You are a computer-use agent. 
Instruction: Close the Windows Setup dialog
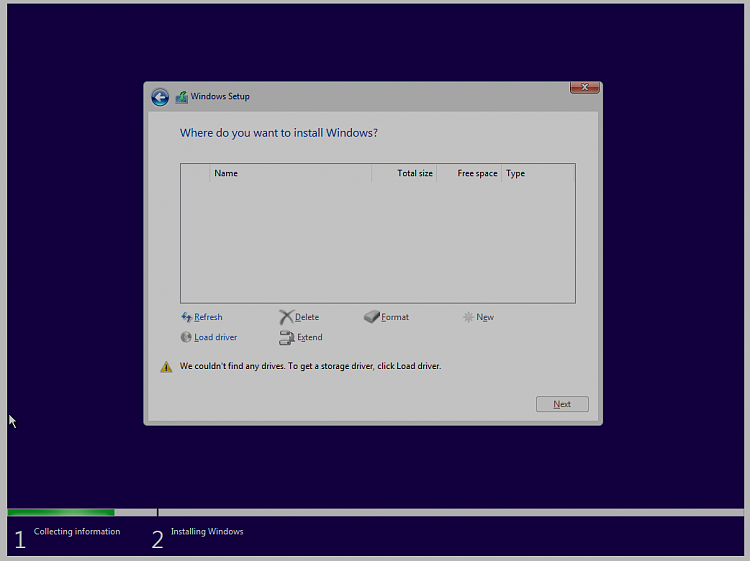pyautogui.click(x=585, y=87)
